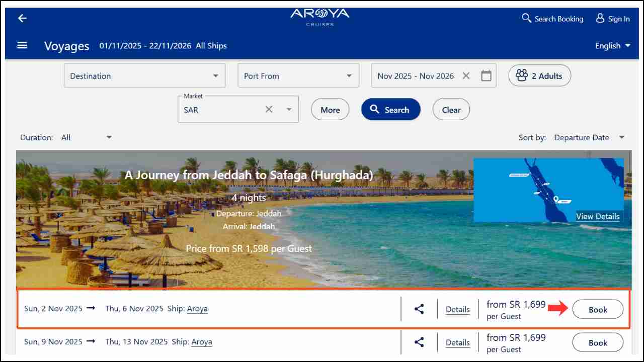Click View Details on the route map thumbnail
644x362 pixels.
pos(598,216)
